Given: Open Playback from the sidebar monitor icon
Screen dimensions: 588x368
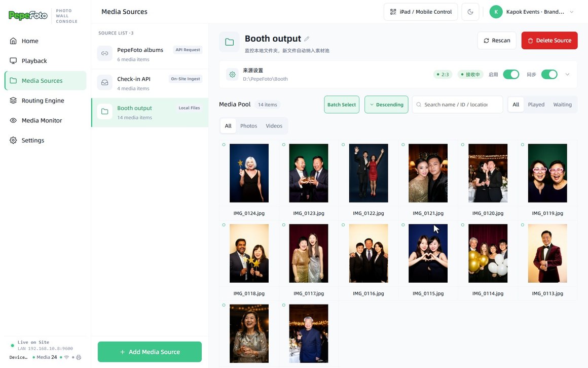Looking at the screenshot, I should point(13,60).
